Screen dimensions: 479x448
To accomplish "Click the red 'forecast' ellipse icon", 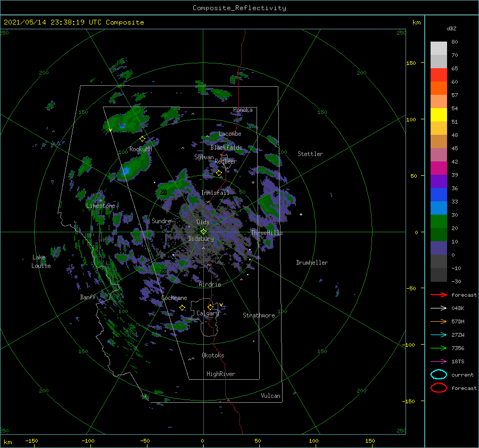I will coord(439,388).
